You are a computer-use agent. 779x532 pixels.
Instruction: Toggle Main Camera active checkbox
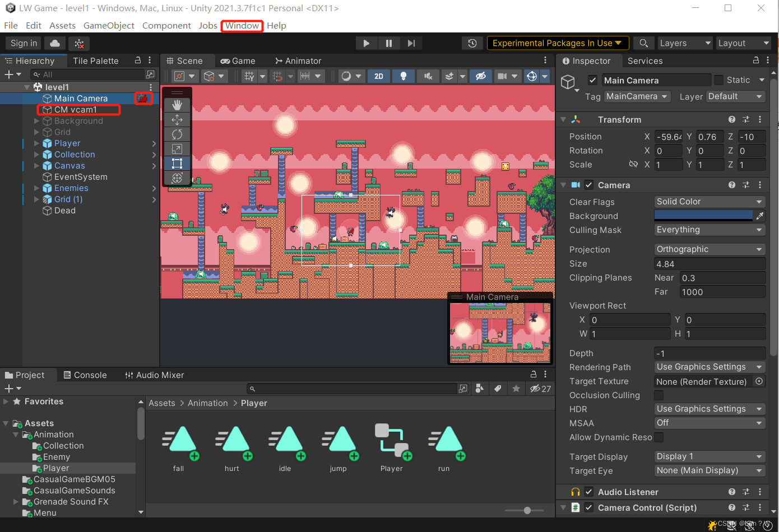coord(593,80)
